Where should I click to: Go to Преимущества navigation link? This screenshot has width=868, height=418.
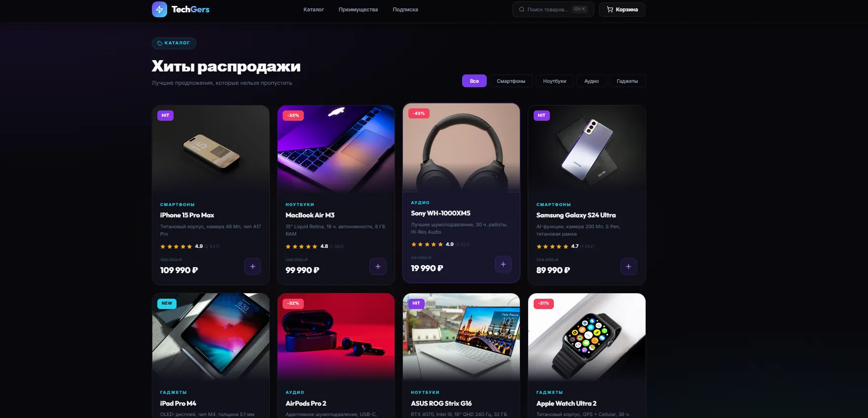tap(358, 9)
